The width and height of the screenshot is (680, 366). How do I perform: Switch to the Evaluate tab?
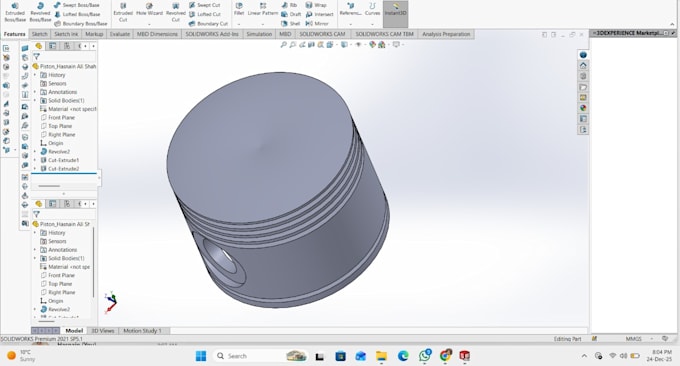click(x=120, y=34)
